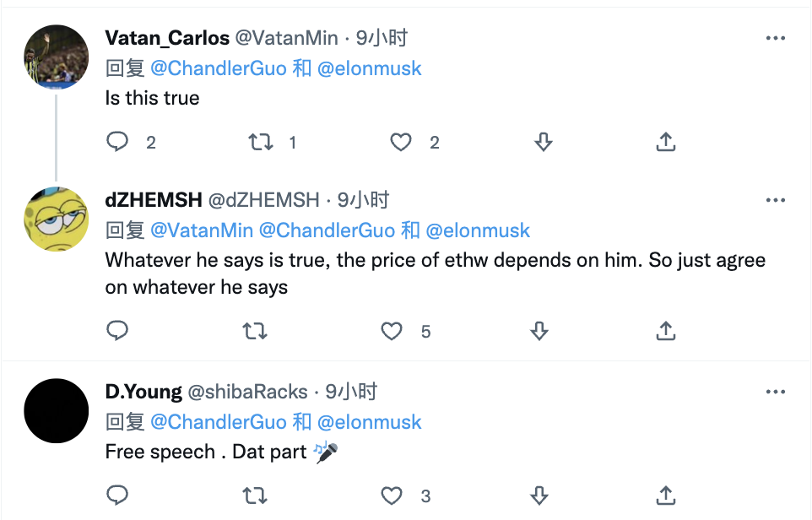Like Vatan_Carlos's "Is this true" tweet
Viewport: 812px width, 520px height.
(x=400, y=142)
